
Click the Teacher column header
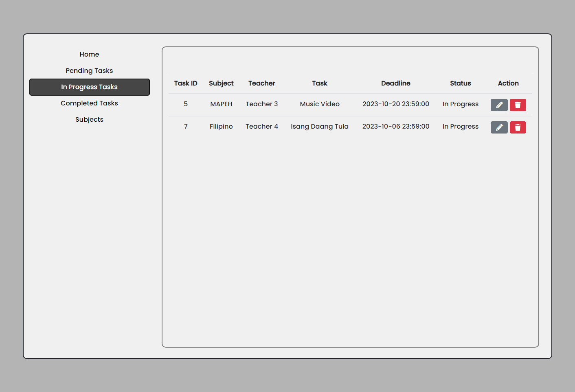(262, 83)
